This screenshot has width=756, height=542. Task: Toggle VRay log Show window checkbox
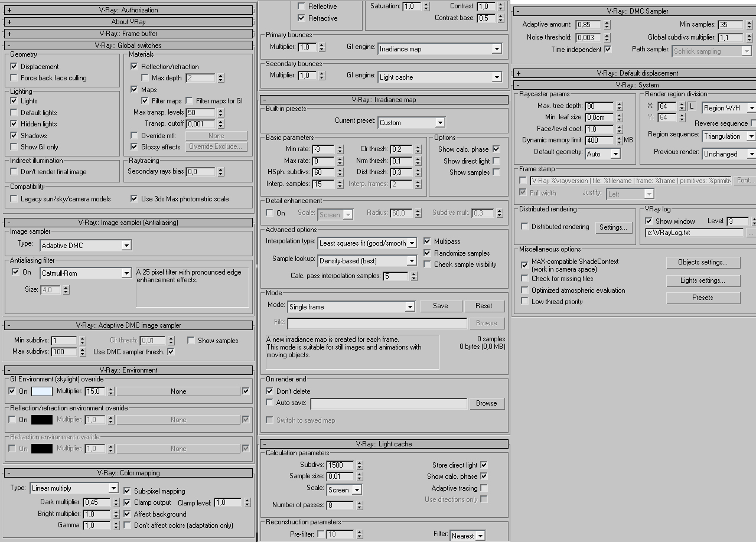coord(649,221)
